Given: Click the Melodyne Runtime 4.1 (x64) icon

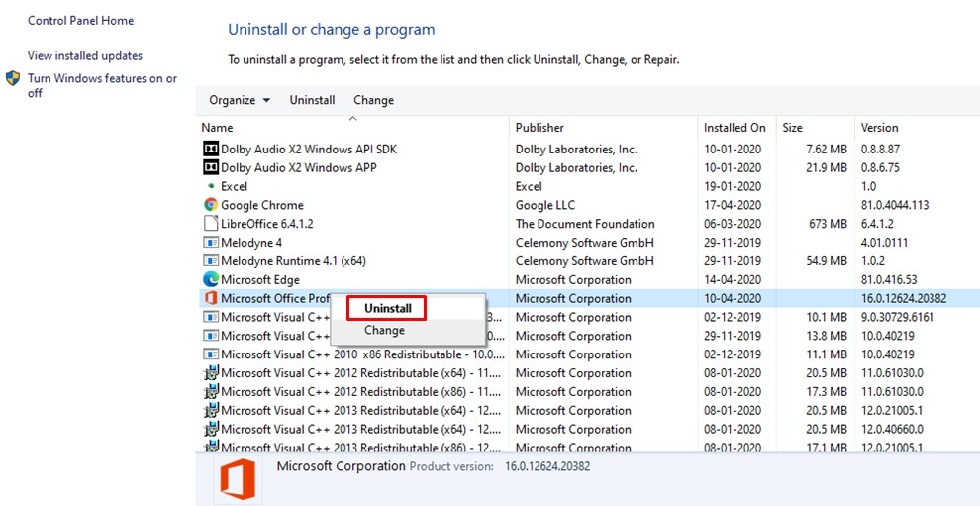Looking at the screenshot, I should click(211, 260).
